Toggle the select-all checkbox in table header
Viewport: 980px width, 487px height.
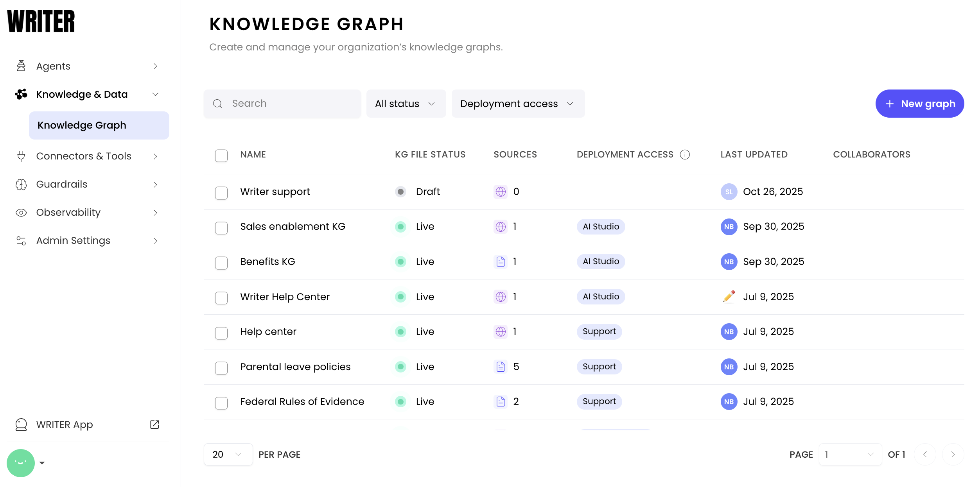coord(221,156)
